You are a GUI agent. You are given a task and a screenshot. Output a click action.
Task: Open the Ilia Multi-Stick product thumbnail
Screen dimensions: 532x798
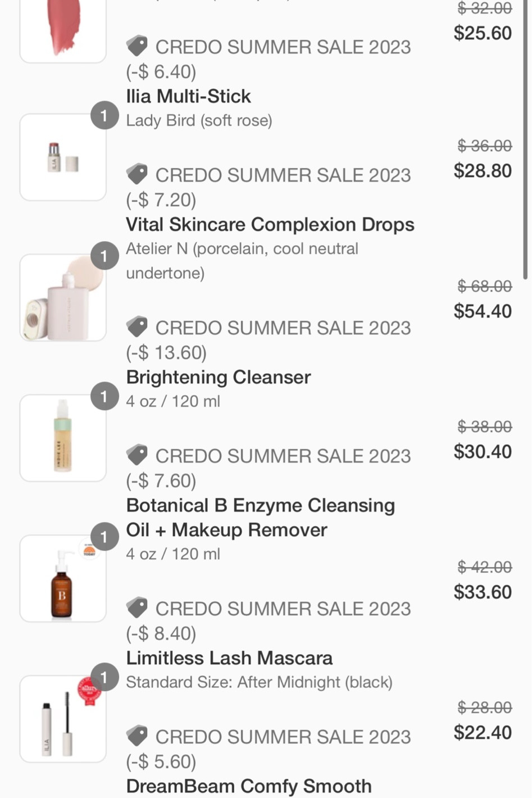[x=62, y=158]
